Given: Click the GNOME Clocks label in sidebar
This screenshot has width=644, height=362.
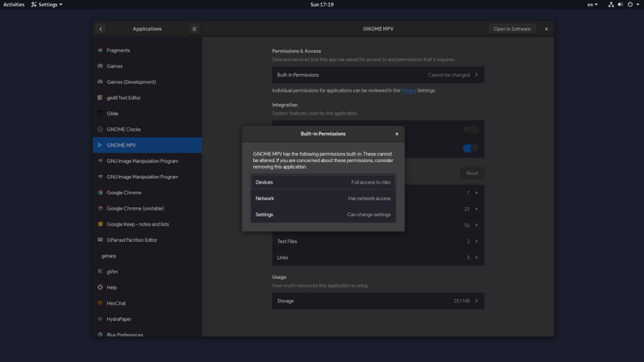Looking at the screenshot, I should coord(123,129).
